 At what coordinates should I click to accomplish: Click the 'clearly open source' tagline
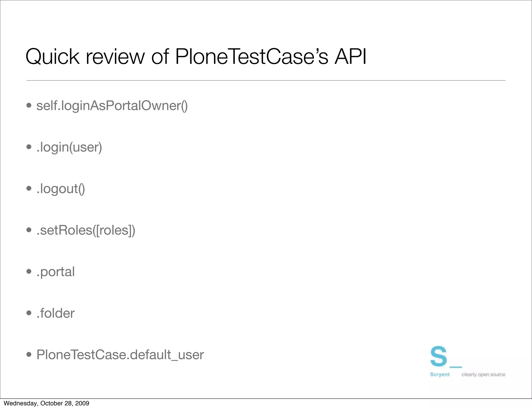tap(483, 374)
